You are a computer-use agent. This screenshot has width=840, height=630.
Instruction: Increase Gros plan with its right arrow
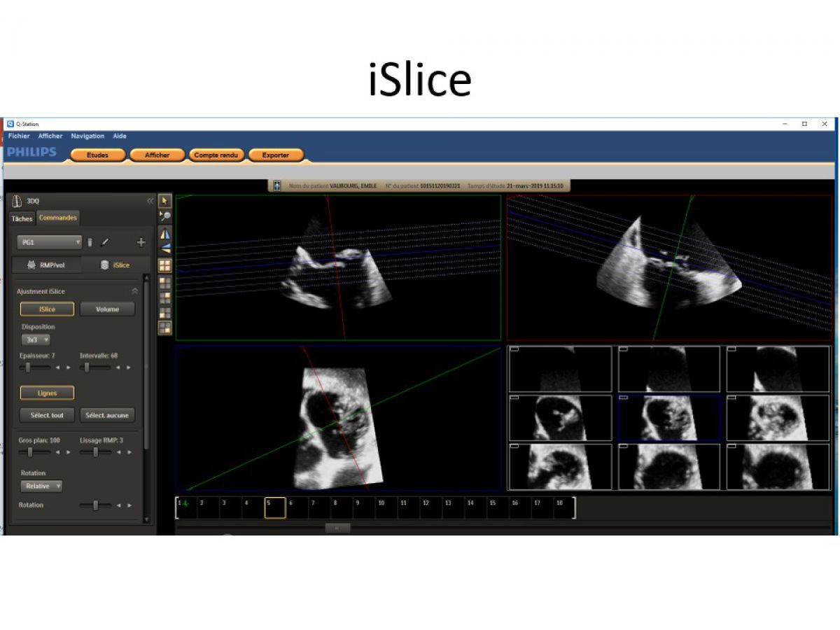pos(69,452)
